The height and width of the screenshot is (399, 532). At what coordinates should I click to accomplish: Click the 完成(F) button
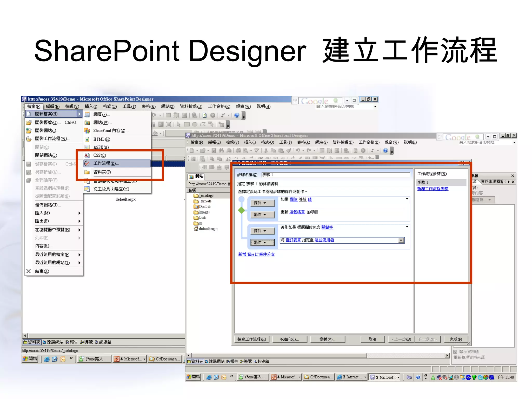click(x=456, y=339)
